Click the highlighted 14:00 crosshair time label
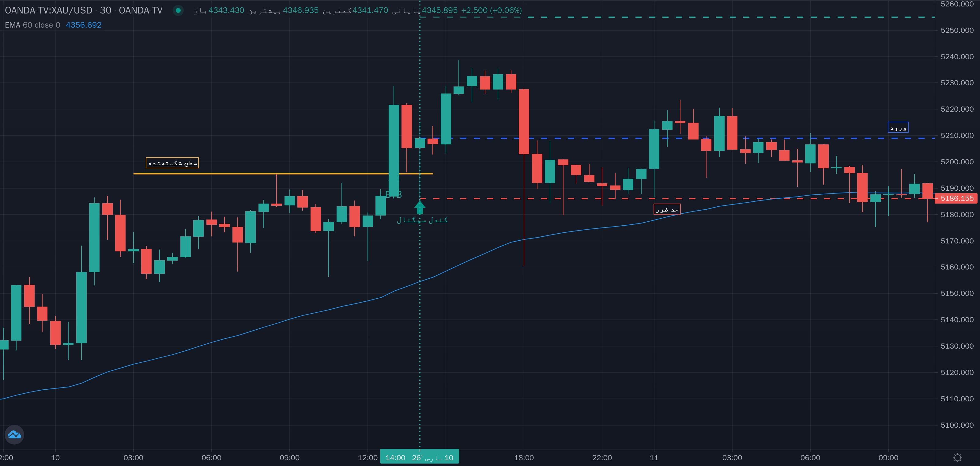The image size is (980, 466). [x=419, y=457]
